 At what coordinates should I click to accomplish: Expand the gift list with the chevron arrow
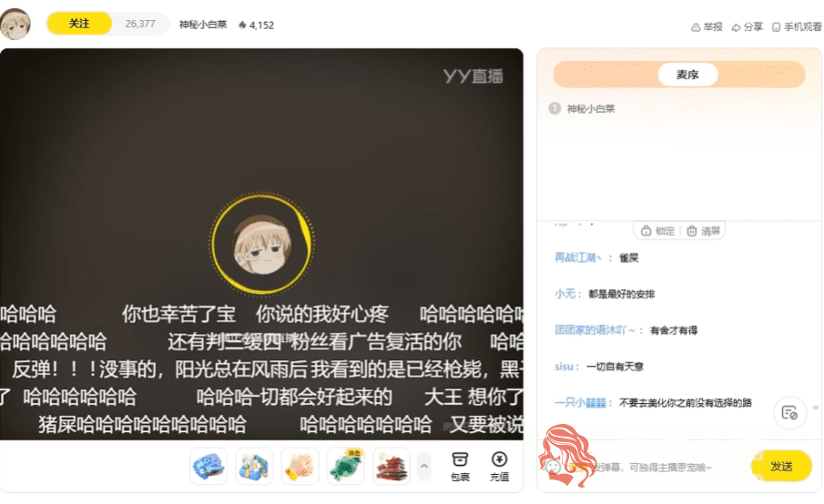(x=424, y=466)
